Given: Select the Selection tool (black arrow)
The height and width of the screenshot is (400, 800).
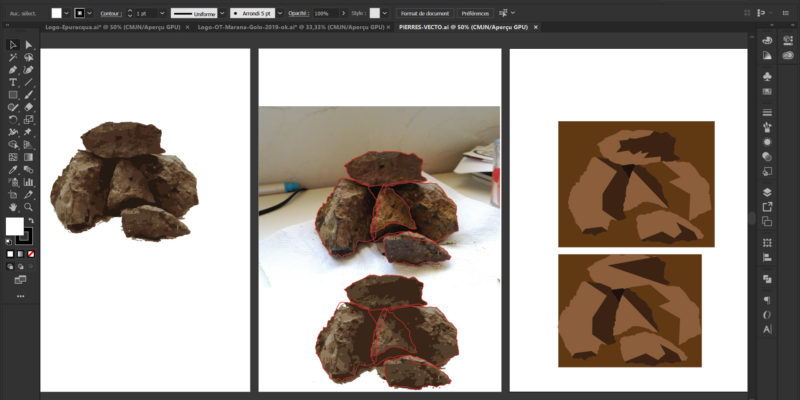Looking at the screenshot, I should [x=13, y=45].
